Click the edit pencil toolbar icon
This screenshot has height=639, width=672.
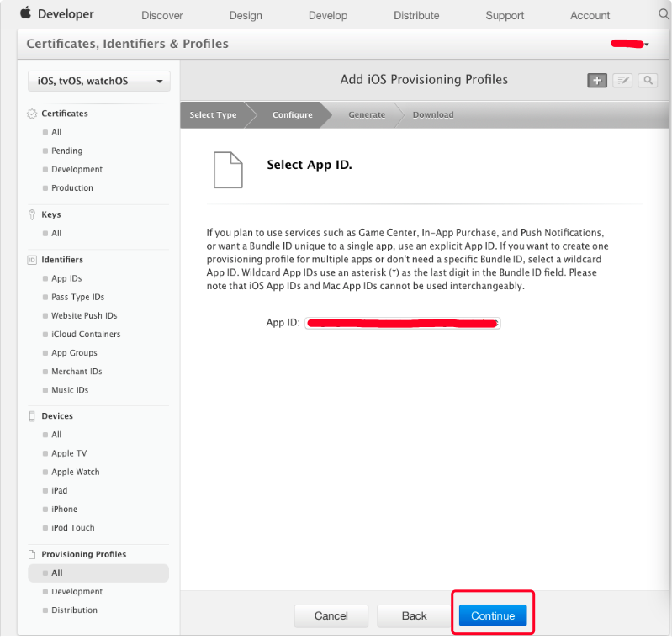click(622, 80)
